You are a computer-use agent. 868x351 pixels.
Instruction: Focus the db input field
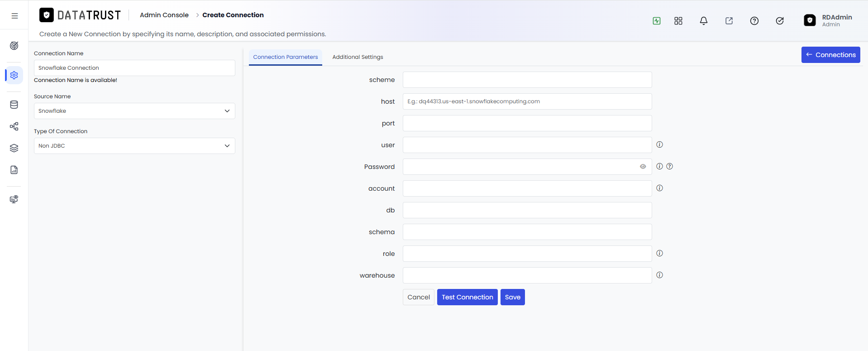[x=527, y=210]
